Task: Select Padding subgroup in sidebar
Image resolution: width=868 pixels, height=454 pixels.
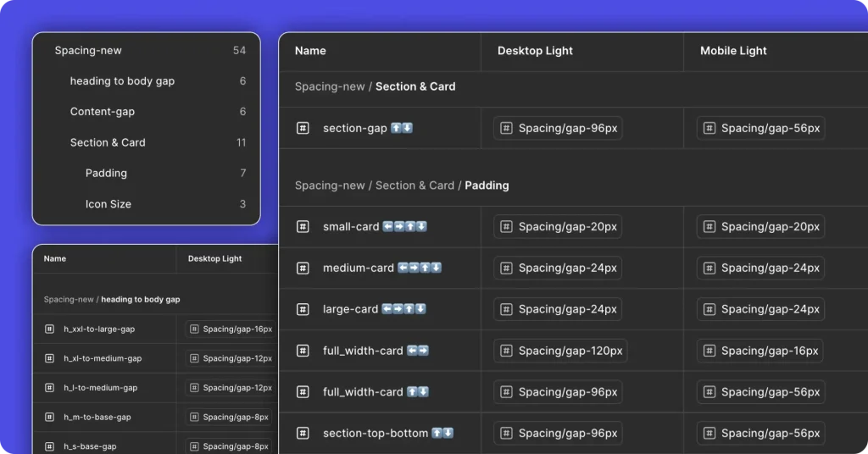Action: point(146,173)
